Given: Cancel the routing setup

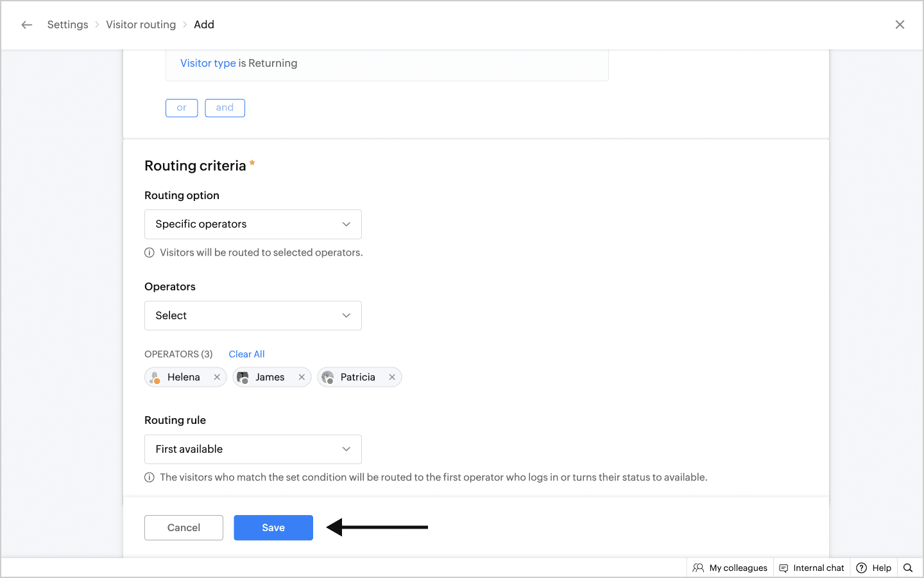Looking at the screenshot, I should coord(184,527).
